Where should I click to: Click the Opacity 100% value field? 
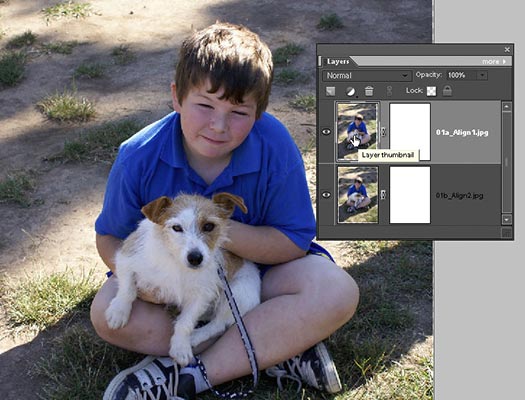tap(461, 75)
